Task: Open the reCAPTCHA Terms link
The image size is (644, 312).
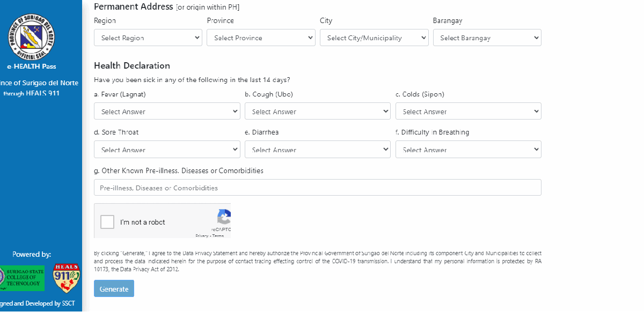Action: (218, 236)
